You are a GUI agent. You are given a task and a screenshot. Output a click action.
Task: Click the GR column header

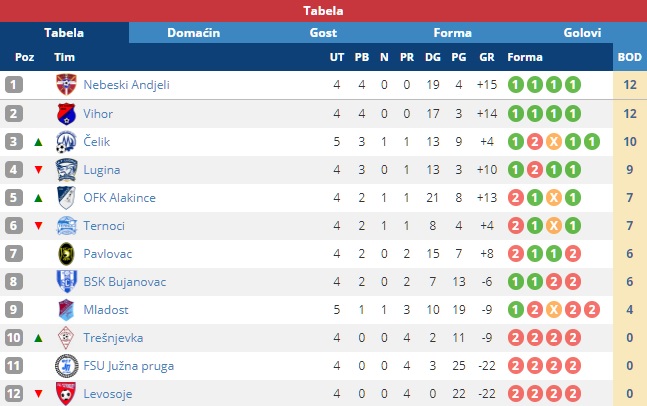pos(487,57)
